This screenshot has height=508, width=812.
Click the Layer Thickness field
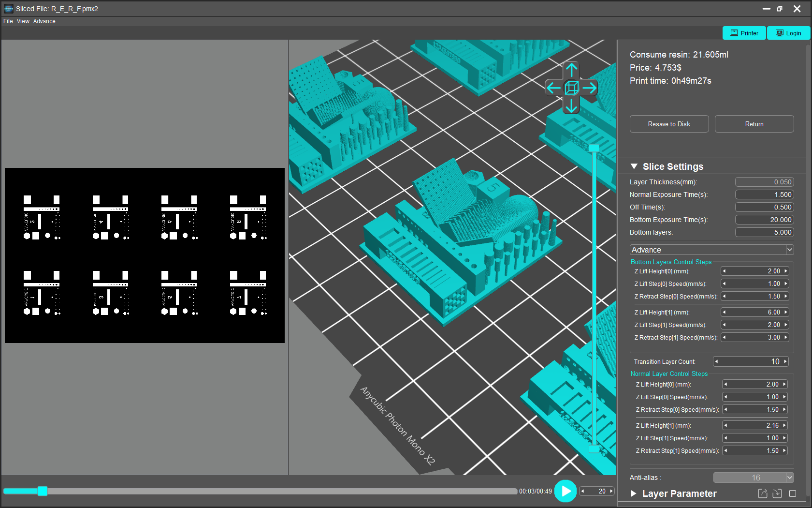[x=765, y=182]
